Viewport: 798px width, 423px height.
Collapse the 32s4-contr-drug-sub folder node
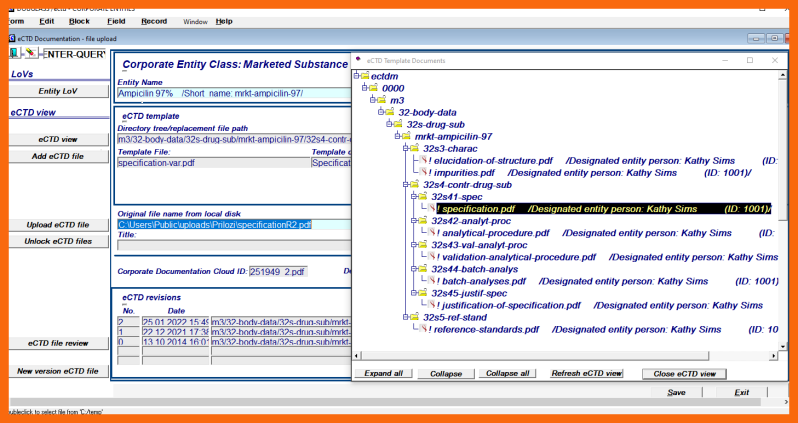tap(405, 185)
